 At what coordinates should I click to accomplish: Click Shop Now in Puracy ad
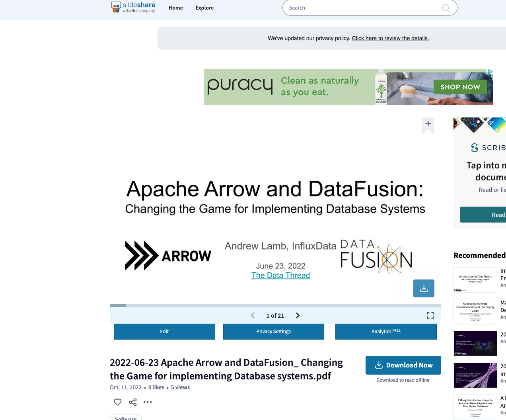[460, 87]
